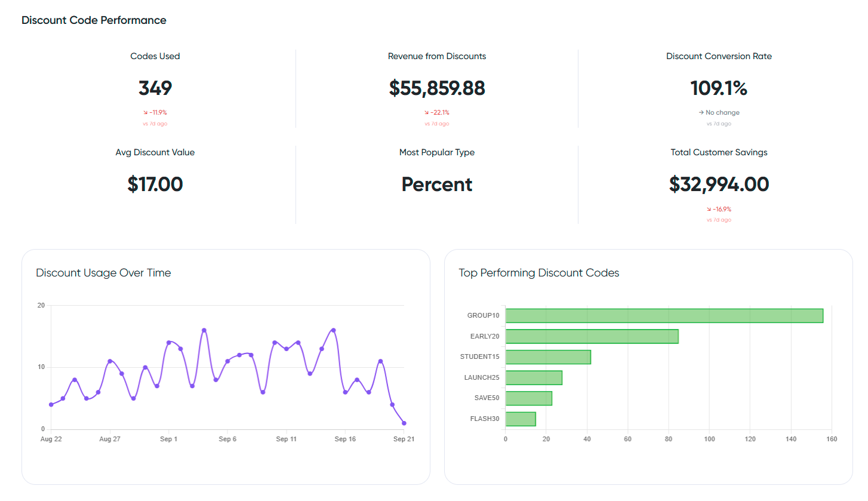Click the Aug 22 axis label
Screen dimensions: 868x501
[50, 438]
